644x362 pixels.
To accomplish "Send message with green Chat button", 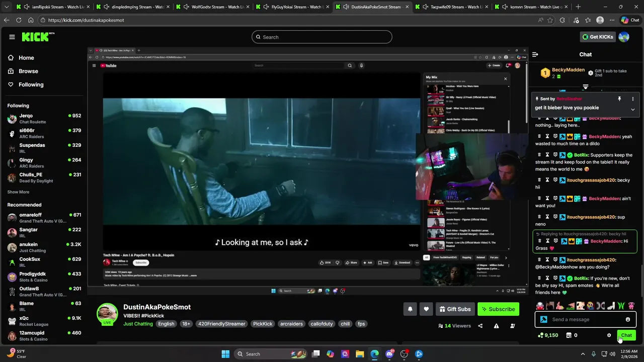I will pos(626,335).
